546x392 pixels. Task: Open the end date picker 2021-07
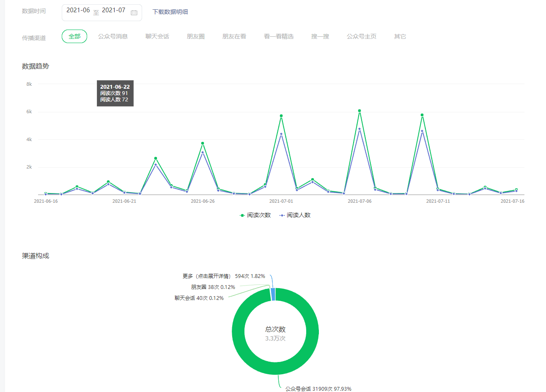click(113, 11)
